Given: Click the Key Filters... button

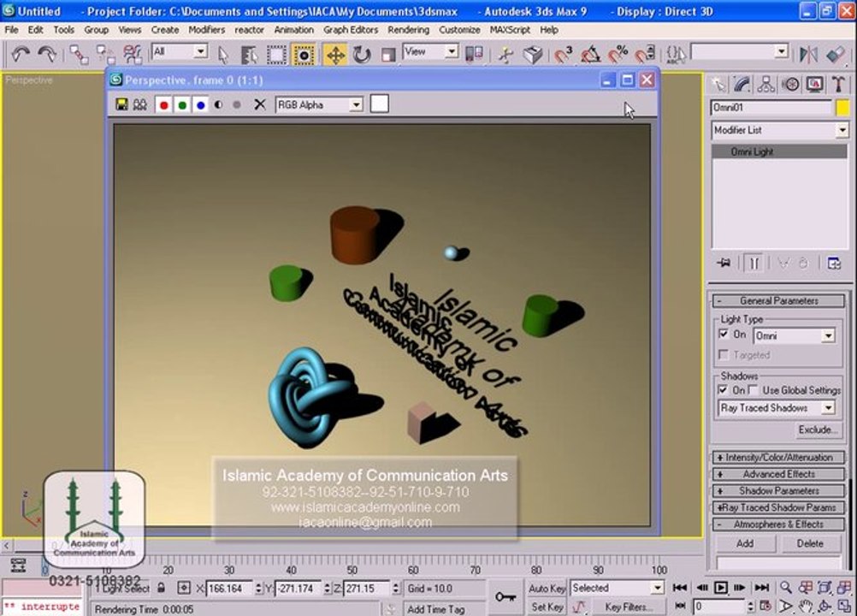Looking at the screenshot, I should [629, 607].
